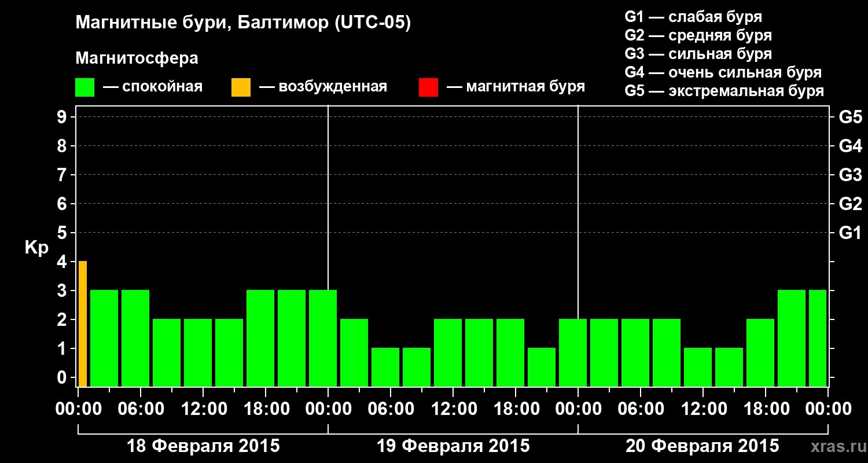The image size is (868, 463).
Task: Click the green bar above 06:00 on 20 Февраля
Action: click(x=635, y=353)
